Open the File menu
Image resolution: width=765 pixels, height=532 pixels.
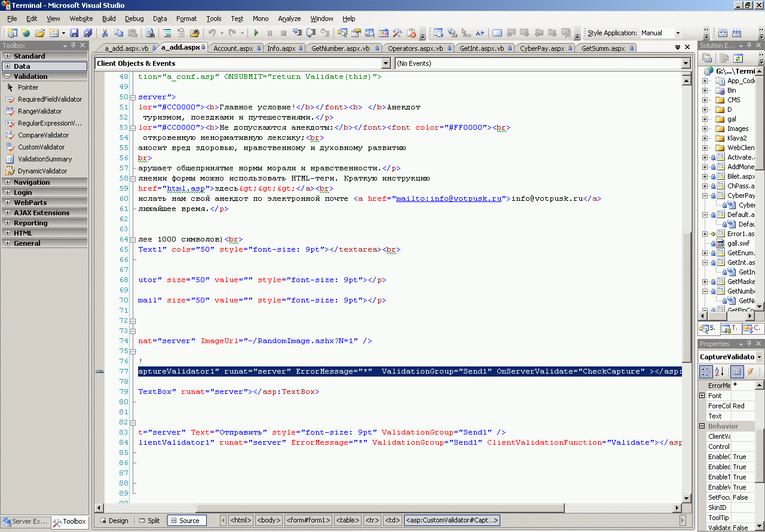point(12,19)
